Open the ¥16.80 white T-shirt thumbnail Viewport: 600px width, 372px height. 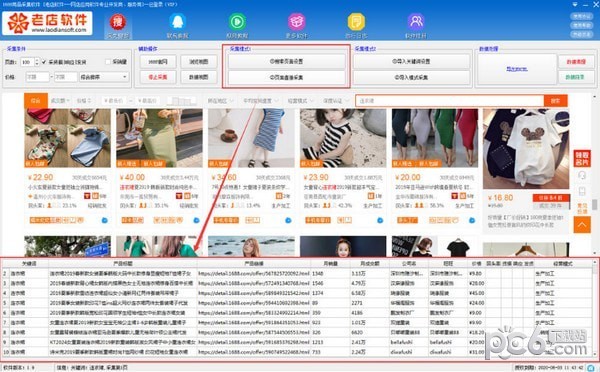point(526,149)
